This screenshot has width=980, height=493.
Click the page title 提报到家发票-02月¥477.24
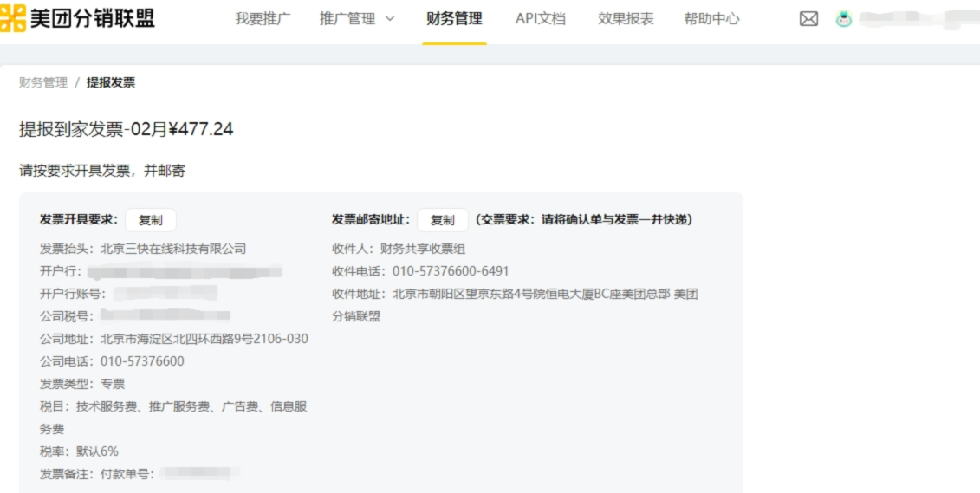(x=127, y=129)
